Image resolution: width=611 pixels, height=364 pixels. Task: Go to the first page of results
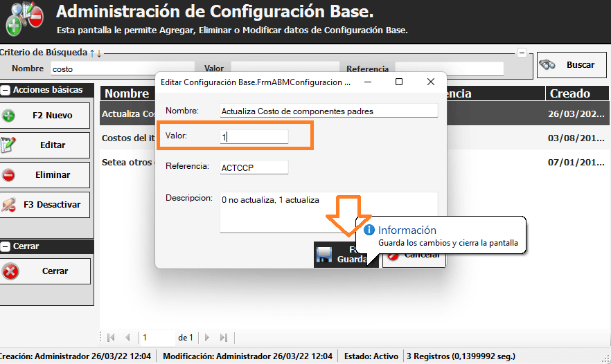point(111,338)
